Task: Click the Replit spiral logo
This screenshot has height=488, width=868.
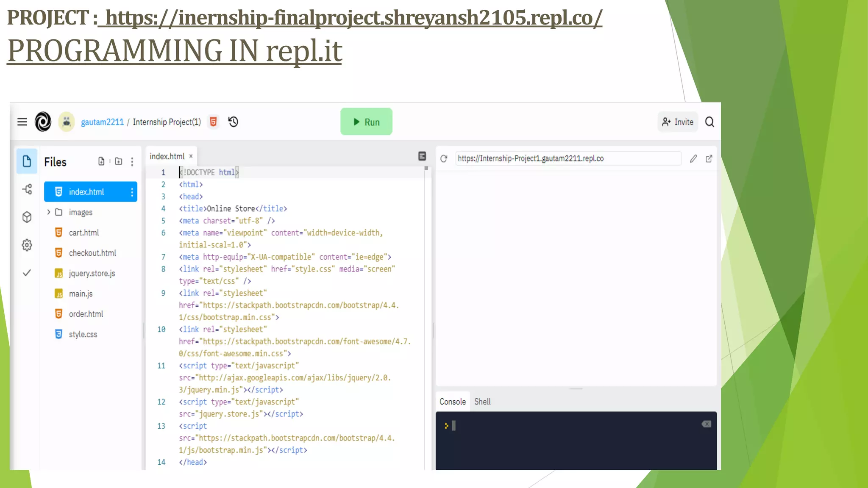Action: pos(43,122)
